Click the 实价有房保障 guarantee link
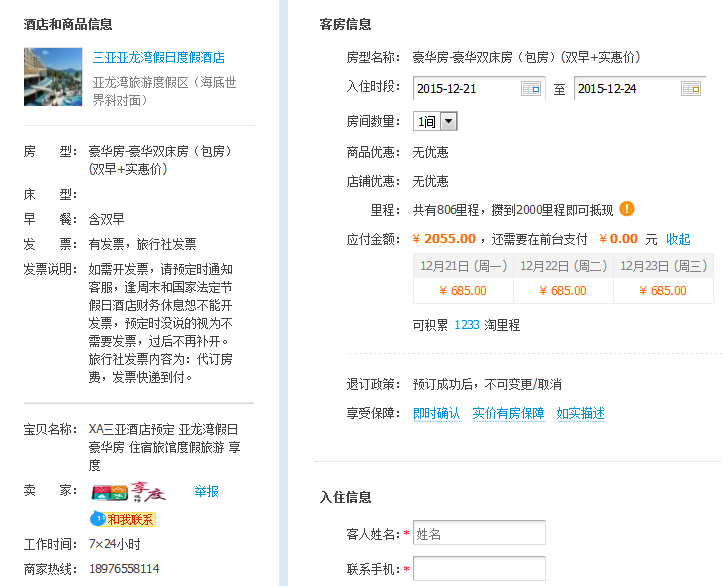Viewport: 722px width, 586px height. [x=508, y=414]
